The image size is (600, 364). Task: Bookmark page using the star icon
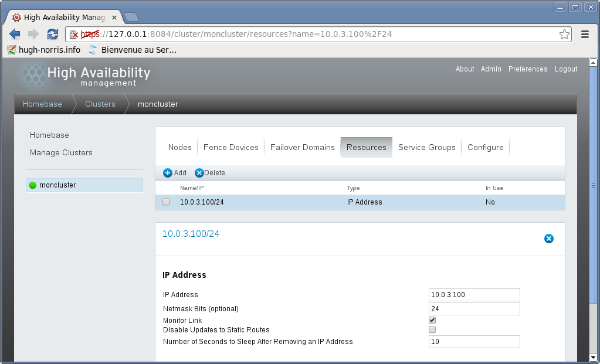564,34
